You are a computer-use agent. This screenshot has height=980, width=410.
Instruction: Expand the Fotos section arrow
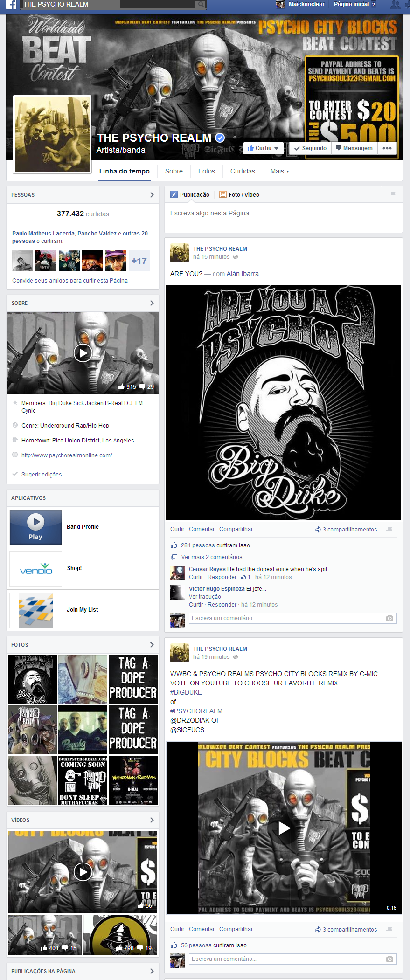coord(152,645)
